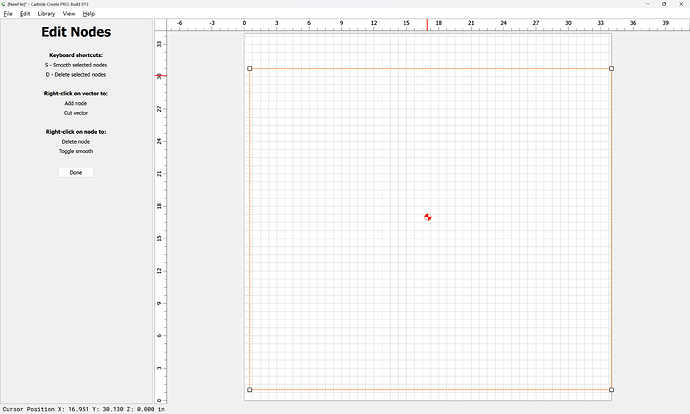This screenshot has height=414, width=690.
Task: Click the red marker on horizontal ruler
Action: 428,24
